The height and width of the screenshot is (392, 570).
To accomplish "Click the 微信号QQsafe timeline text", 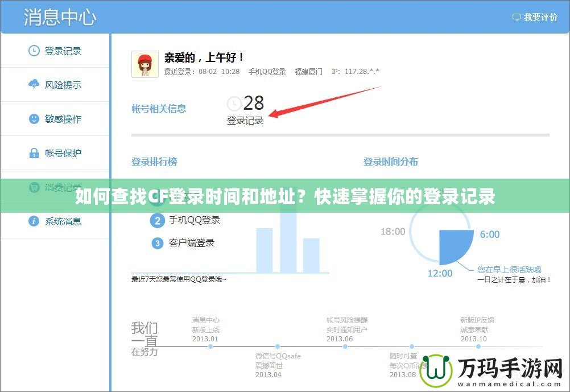I will pyautogui.click(x=278, y=356).
